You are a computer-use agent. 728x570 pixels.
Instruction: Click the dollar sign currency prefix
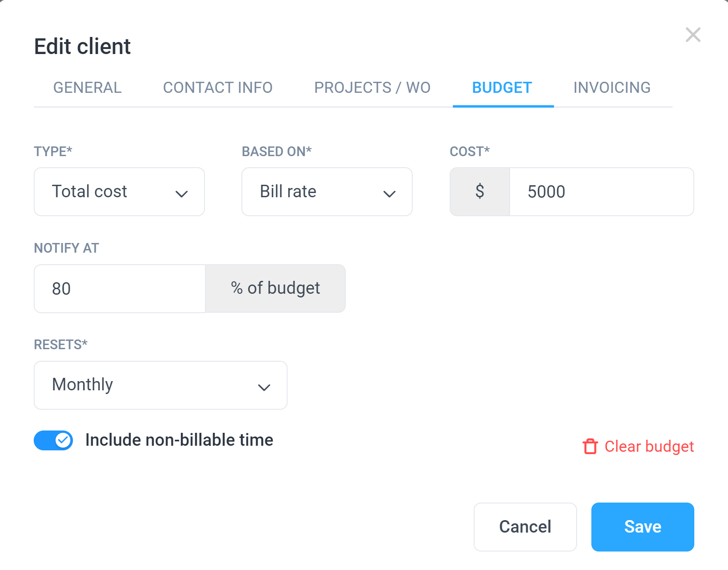(x=480, y=192)
